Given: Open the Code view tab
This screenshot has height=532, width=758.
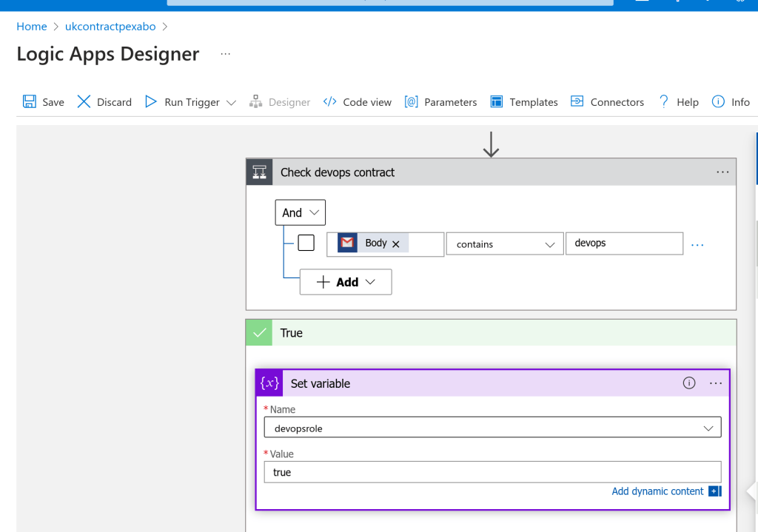Looking at the screenshot, I should click(367, 102).
